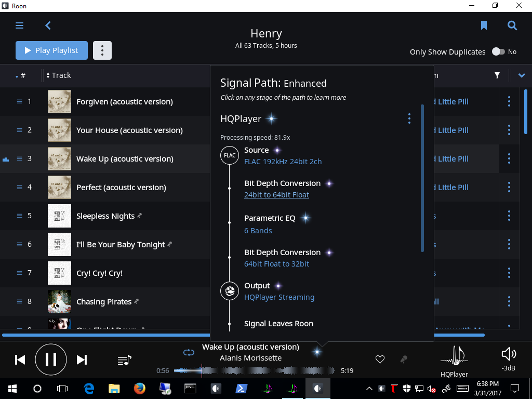532x399 pixels.
Task: Skip to next track
Action: click(82, 360)
